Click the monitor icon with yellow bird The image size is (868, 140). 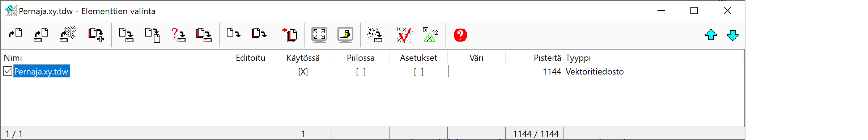345,35
